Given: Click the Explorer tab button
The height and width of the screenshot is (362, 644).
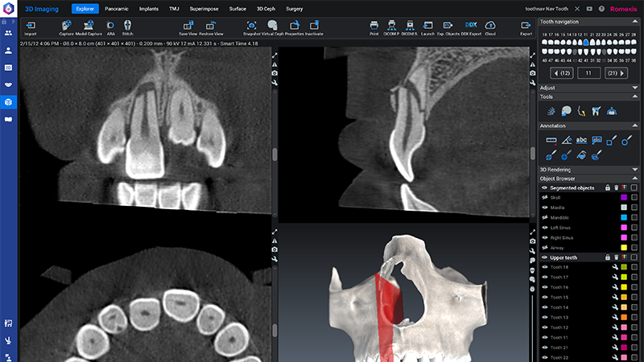Looking at the screenshot, I should (x=85, y=9).
